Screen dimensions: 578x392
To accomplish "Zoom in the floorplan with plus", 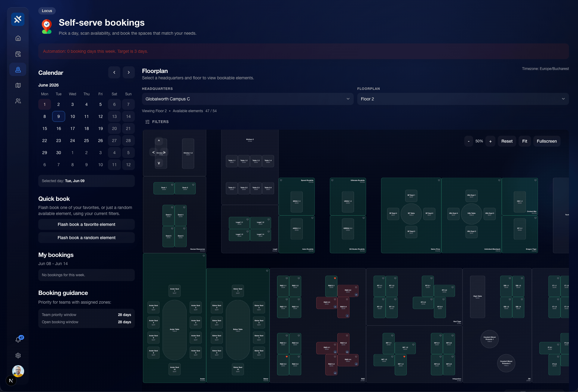I will (x=491, y=141).
